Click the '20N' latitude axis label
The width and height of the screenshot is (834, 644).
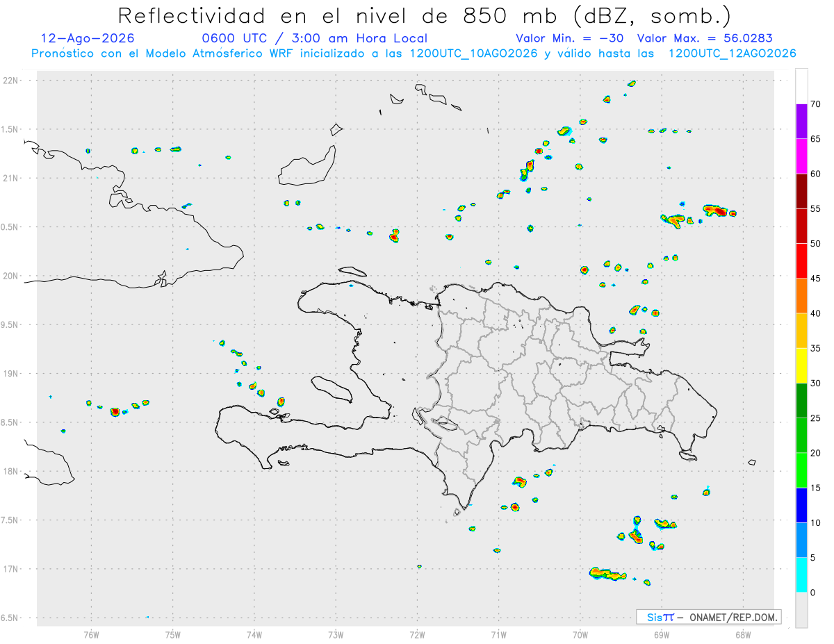pyautogui.click(x=12, y=276)
